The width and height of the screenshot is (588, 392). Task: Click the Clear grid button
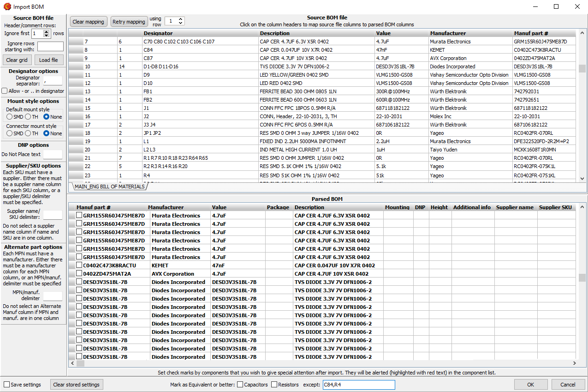(x=18, y=60)
